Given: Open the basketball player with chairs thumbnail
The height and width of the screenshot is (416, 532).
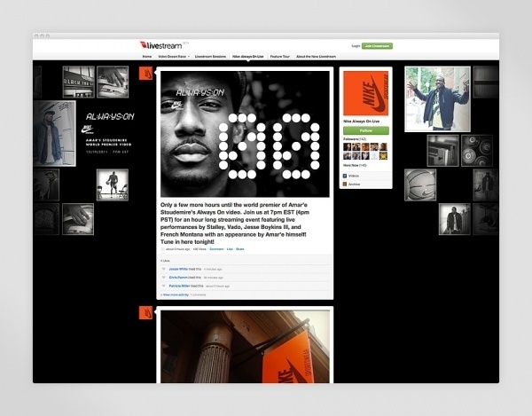Looking at the screenshot, I should point(113,184).
